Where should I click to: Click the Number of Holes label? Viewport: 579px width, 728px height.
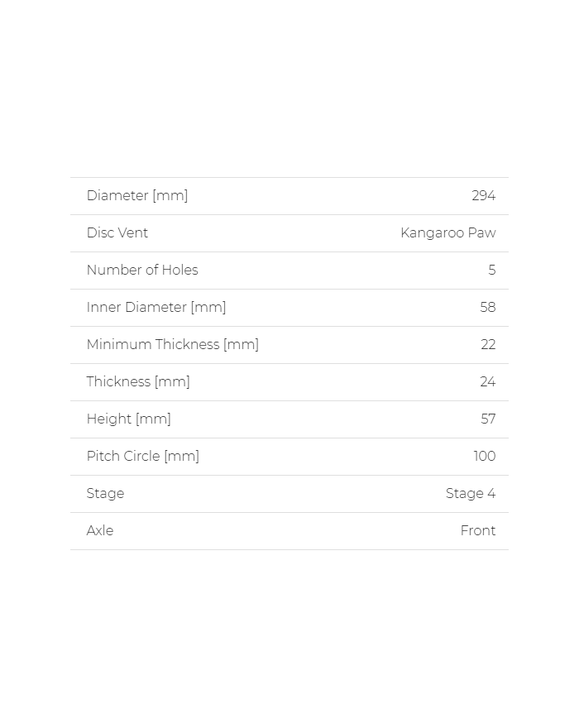click(x=142, y=271)
